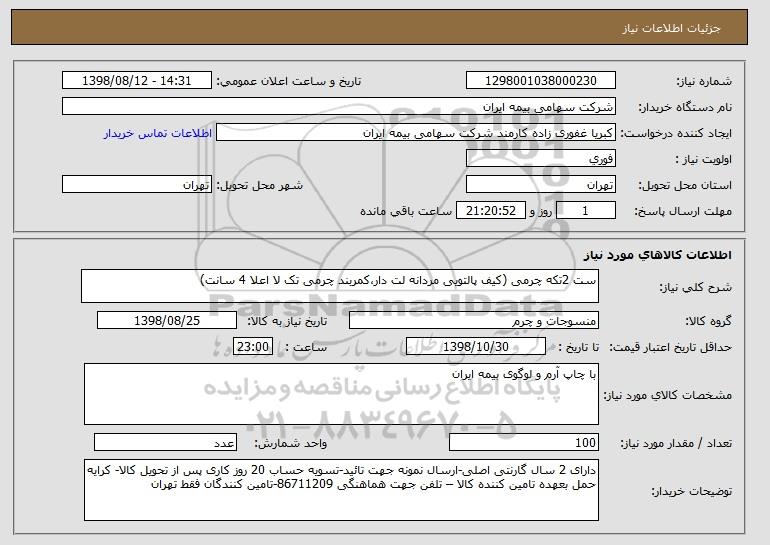Click the buyer notes box 'دارای 2 سال گارانتی'
The image size is (770, 545).
[341, 490]
